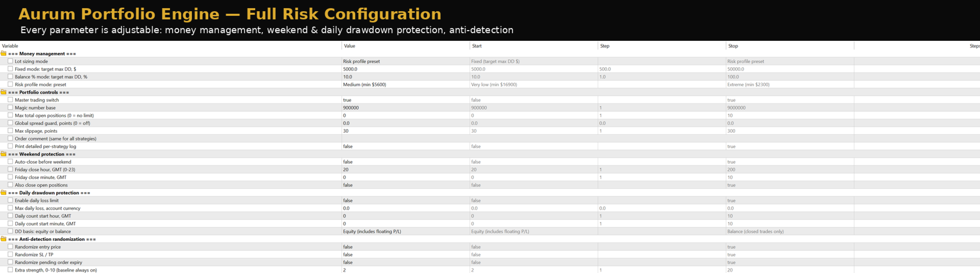Image resolution: width=980 pixels, height=273 pixels.
Task: Click the Daily drawdown protection folder icon
Action: [x=4, y=193]
